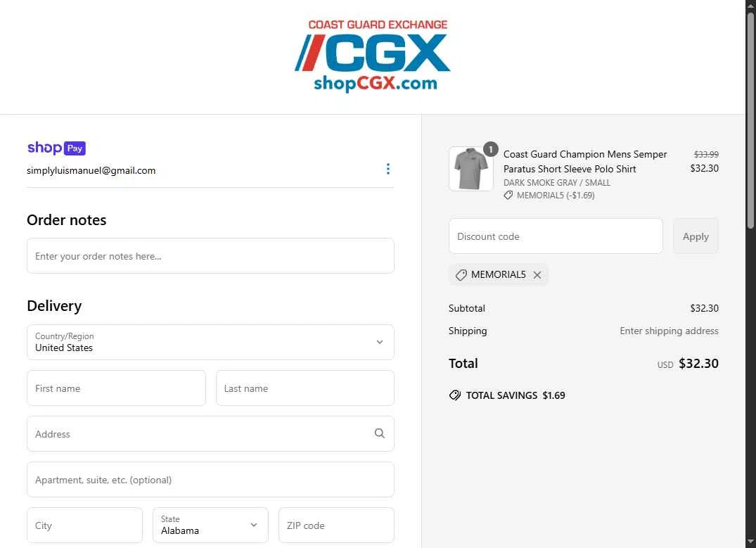Click the Shop Pay logo

point(56,148)
